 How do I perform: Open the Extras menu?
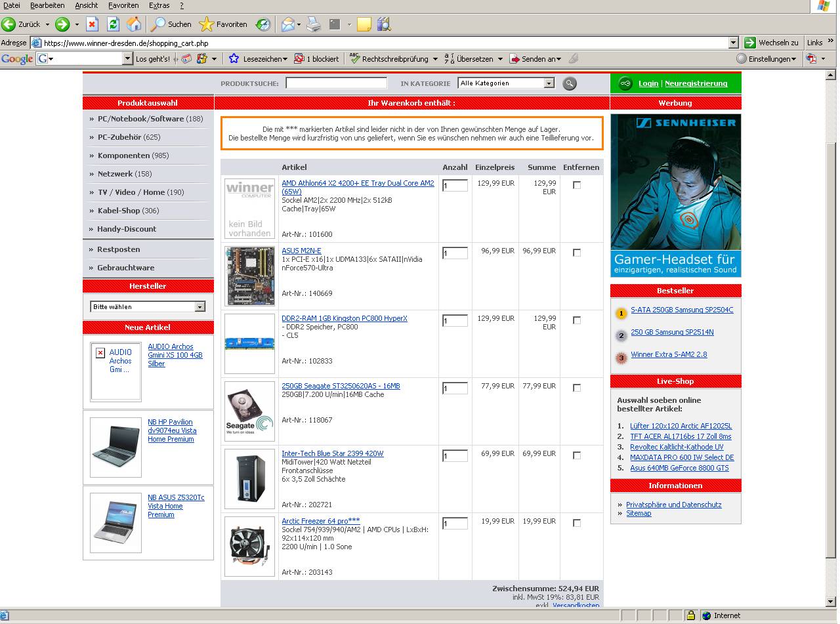(x=159, y=5)
